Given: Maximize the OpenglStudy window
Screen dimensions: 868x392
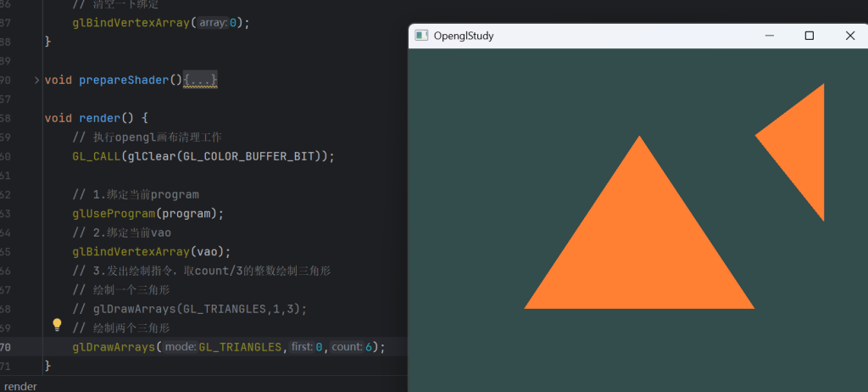Looking at the screenshot, I should [810, 36].
